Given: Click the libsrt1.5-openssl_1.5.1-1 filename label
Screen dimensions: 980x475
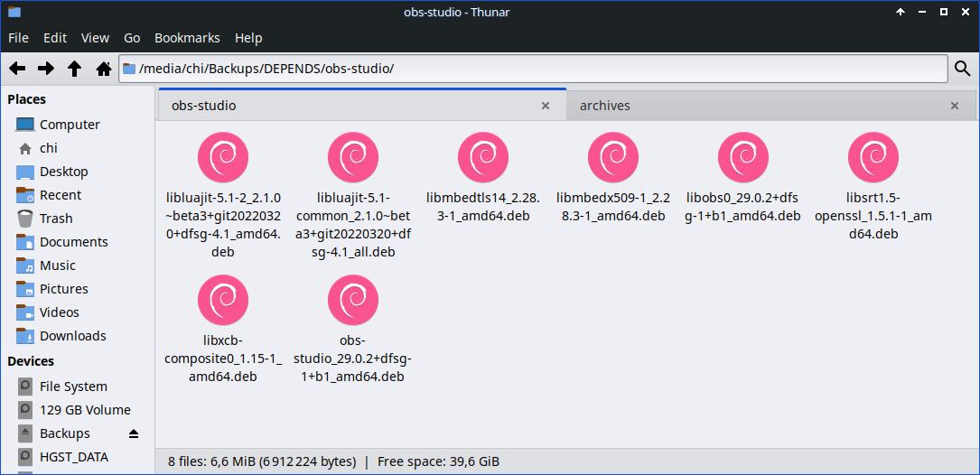Looking at the screenshot, I should click(x=873, y=216).
